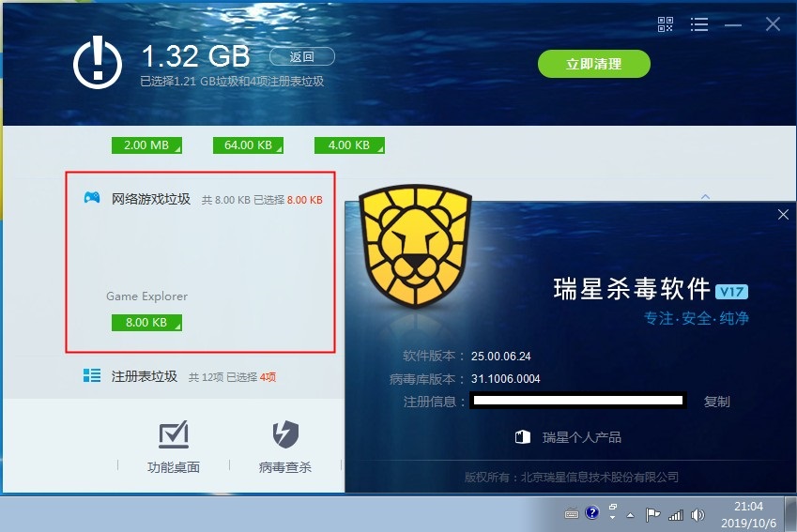The width and height of the screenshot is (797, 532).
Task: Collapse the panel with up chevron
Action: (x=705, y=196)
